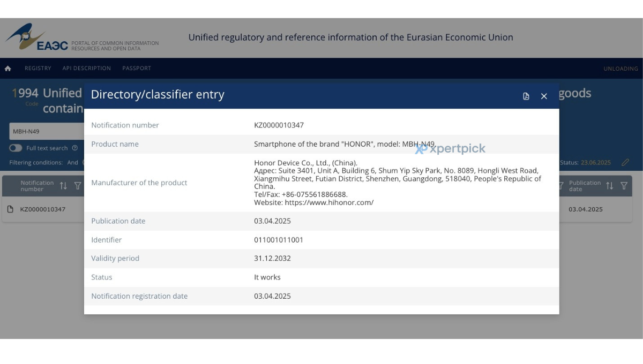The height and width of the screenshot is (364, 643).
Task: Sort by Publication date column
Action: point(609,186)
